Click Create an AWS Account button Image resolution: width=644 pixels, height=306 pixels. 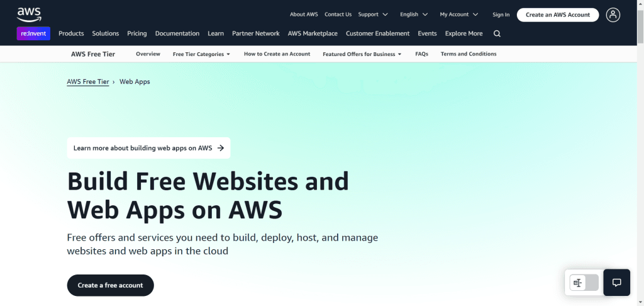point(558,15)
